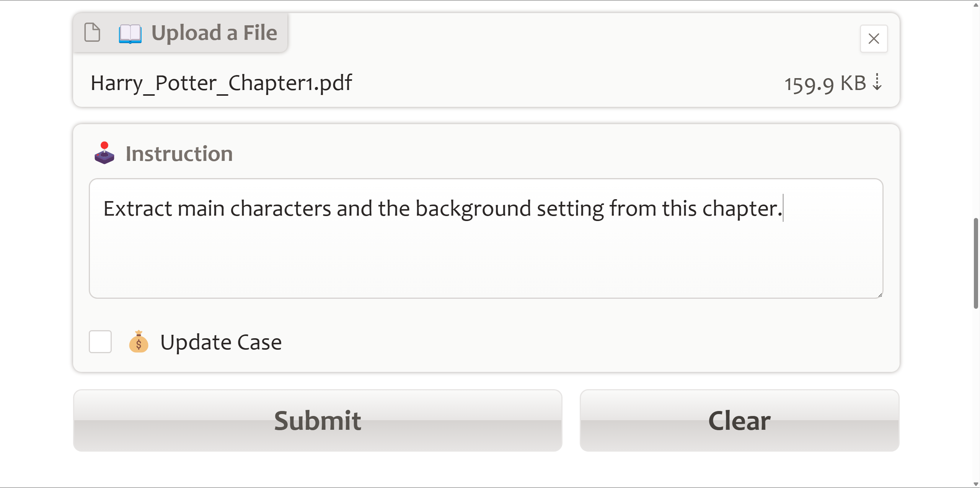Click the joystick icon beside Instruction
Viewport: 980px width, 488px height.
[x=104, y=153]
